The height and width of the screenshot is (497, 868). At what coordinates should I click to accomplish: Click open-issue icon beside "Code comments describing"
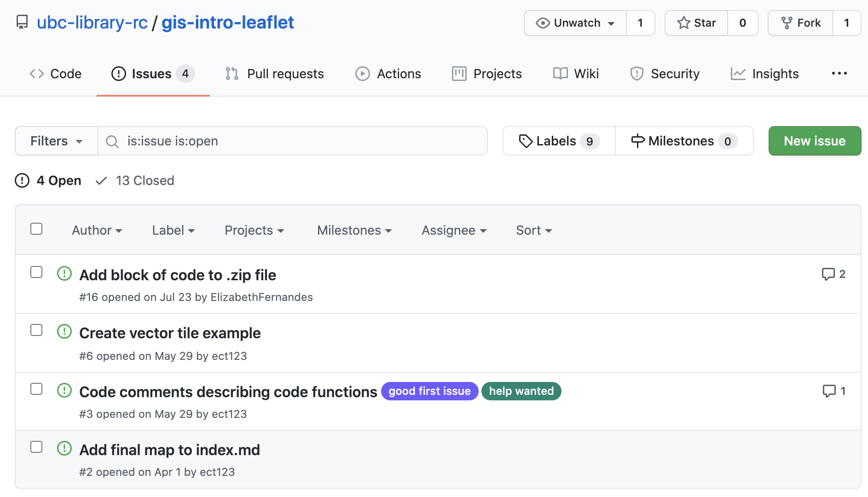coord(64,390)
